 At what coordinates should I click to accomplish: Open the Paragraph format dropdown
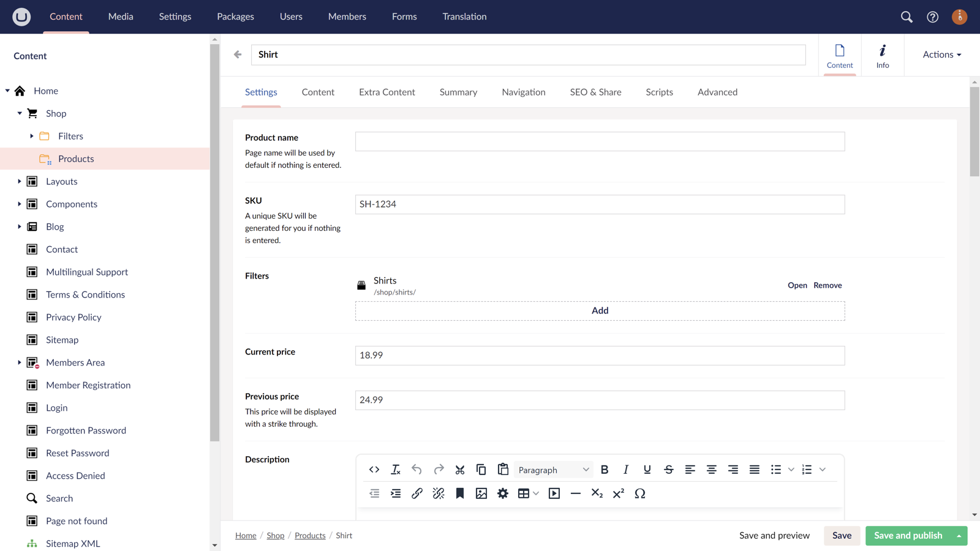[x=553, y=470]
